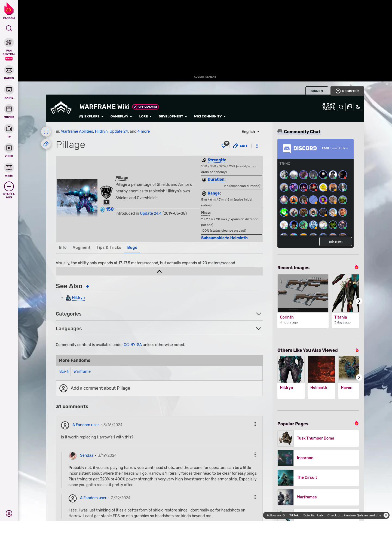Click the Pillage ability preview image
The width and height of the screenshot is (392, 545).
(77, 198)
